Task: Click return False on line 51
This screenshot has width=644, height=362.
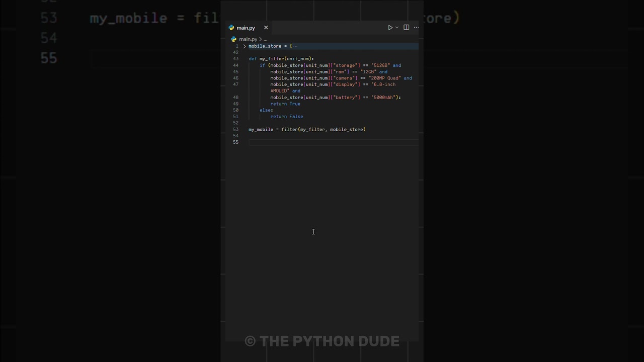Action: (x=287, y=117)
